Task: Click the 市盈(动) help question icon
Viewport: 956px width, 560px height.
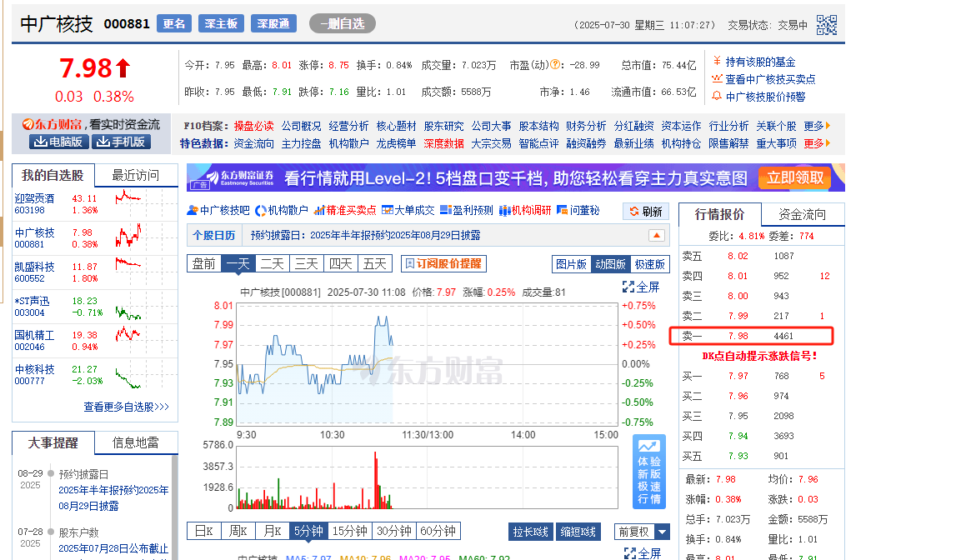Action: [x=555, y=65]
